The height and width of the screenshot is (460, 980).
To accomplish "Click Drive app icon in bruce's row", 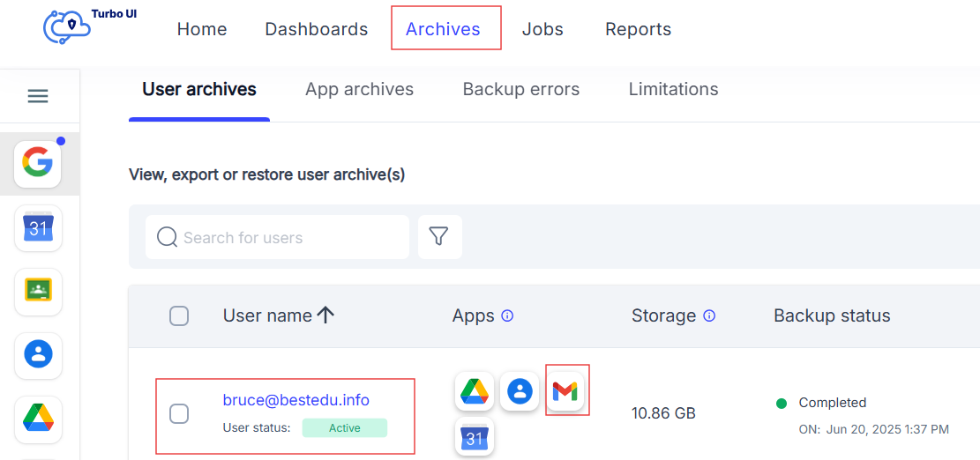I will 475,391.
